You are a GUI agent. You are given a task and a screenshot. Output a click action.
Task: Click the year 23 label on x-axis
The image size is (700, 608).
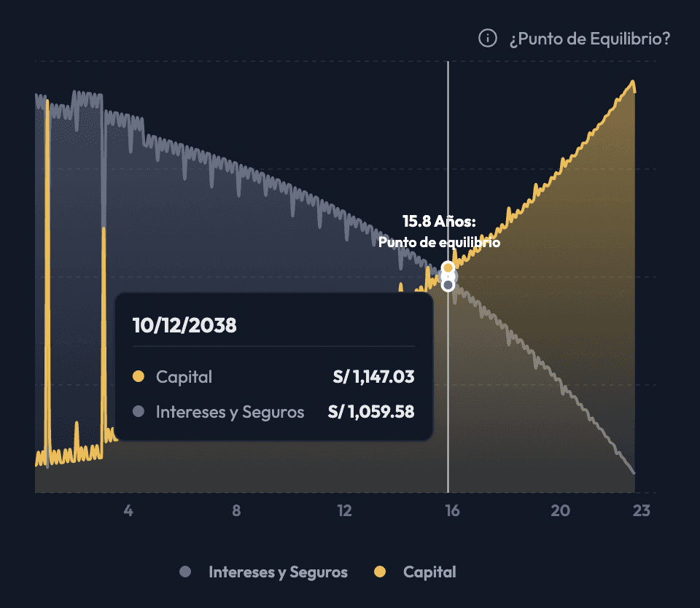(642, 510)
